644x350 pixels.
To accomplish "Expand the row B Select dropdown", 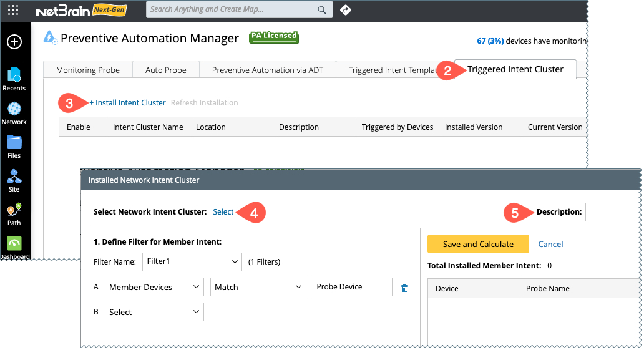I will 154,312.
